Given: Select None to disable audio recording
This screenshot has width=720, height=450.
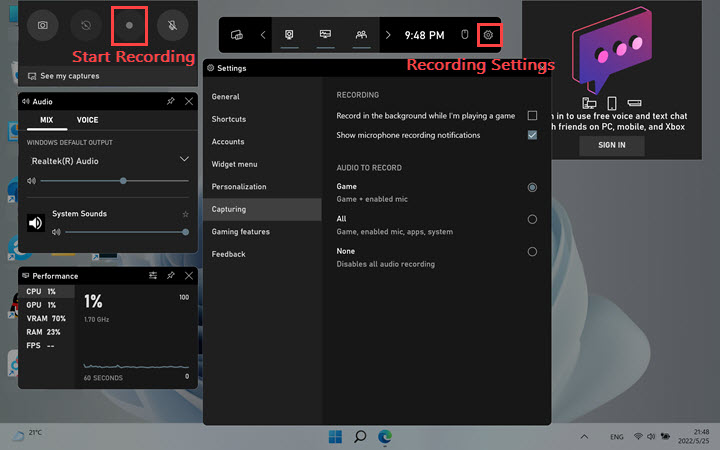Looking at the screenshot, I should (x=532, y=251).
